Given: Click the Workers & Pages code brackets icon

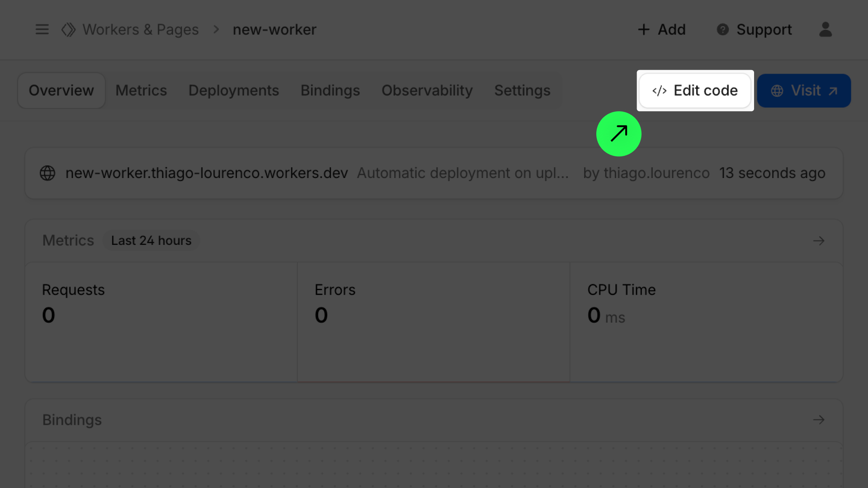Looking at the screenshot, I should (x=68, y=29).
